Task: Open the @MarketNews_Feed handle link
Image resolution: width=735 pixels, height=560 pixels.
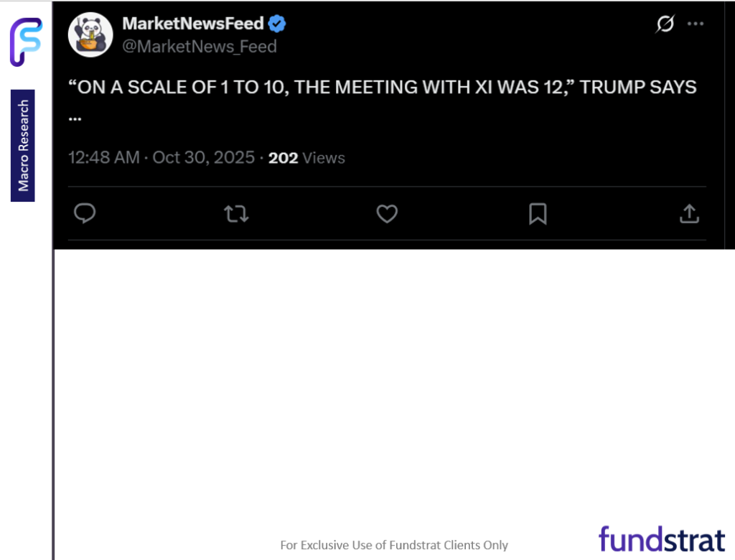Action: point(200,47)
